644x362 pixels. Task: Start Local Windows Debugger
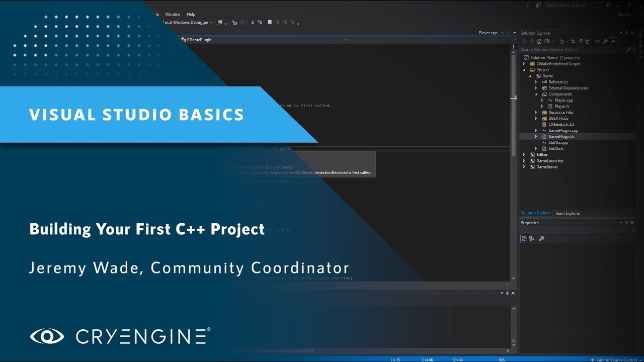(185, 23)
